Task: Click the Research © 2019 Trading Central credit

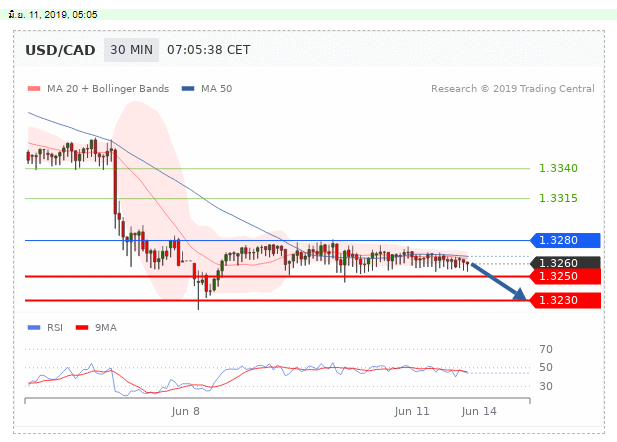Action: tap(513, 89)
